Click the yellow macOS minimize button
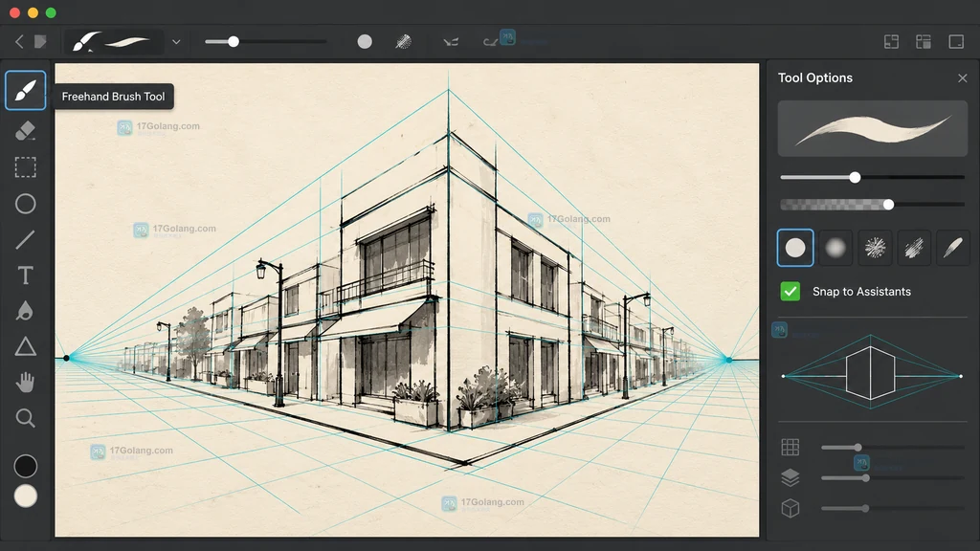980x551 pixels. point(33,12)
